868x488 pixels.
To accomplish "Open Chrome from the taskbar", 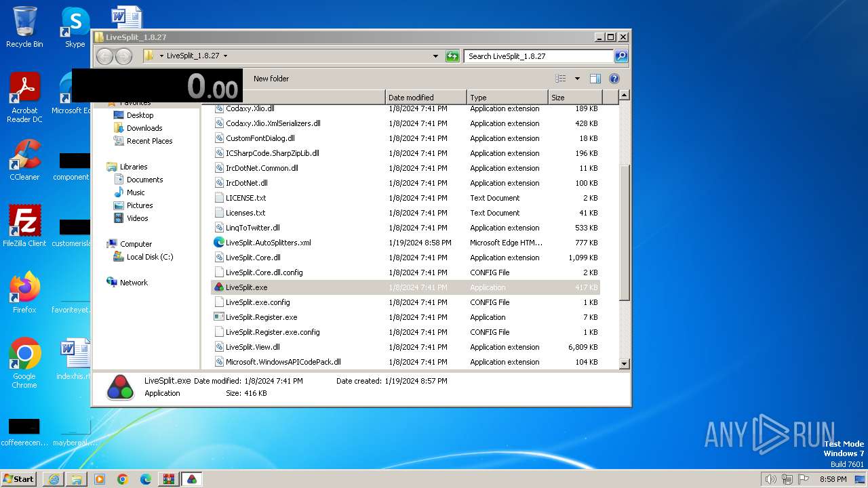I will (x=123, y=479).
